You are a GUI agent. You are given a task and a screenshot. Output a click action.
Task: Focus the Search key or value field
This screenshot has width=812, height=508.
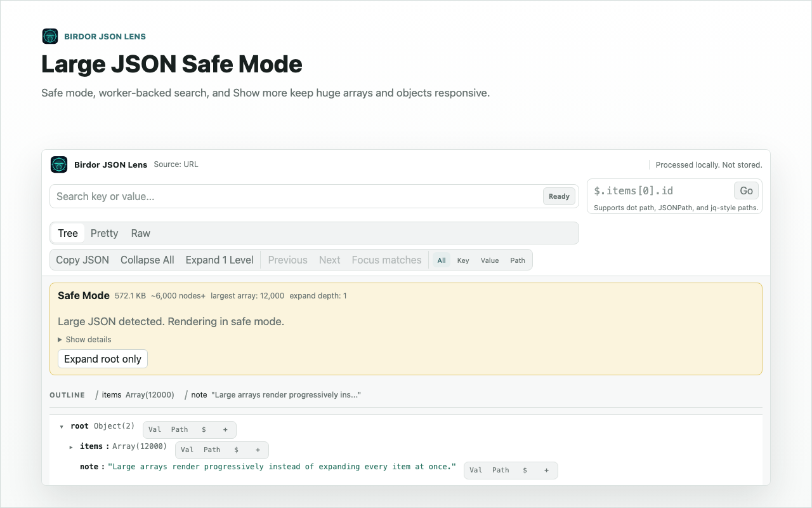click(314, 196)
